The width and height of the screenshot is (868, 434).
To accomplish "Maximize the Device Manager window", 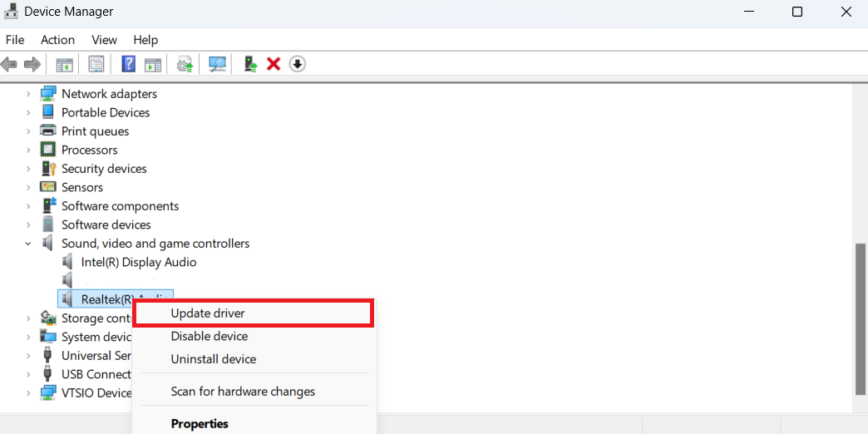I will point(797,12).
